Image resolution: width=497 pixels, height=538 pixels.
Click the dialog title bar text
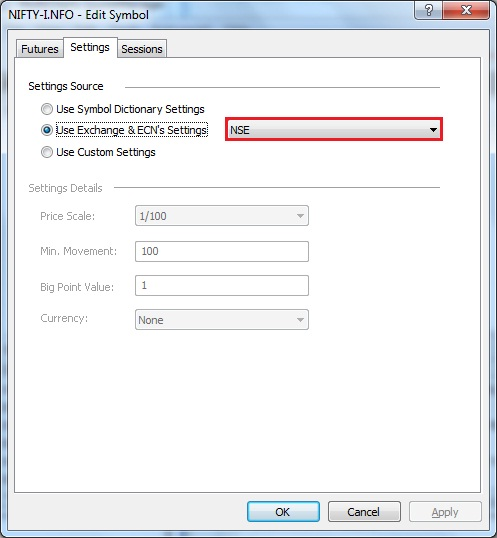[79, 15]
